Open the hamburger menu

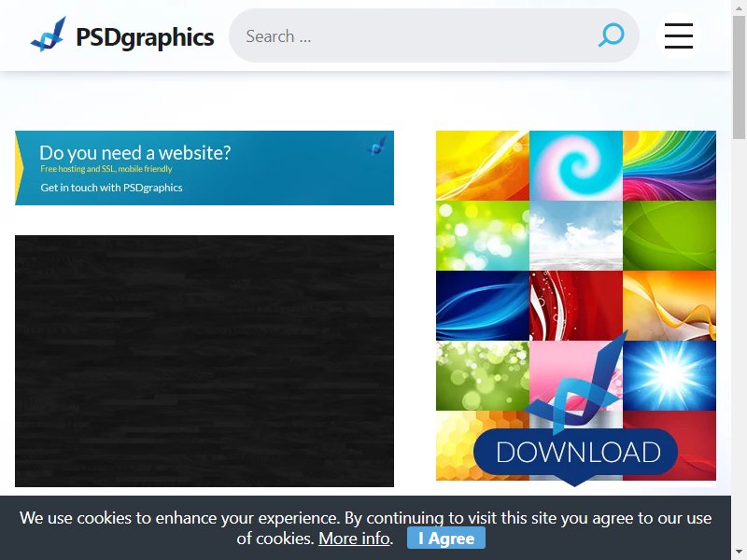pyautogui.click(x=679, y=35)
